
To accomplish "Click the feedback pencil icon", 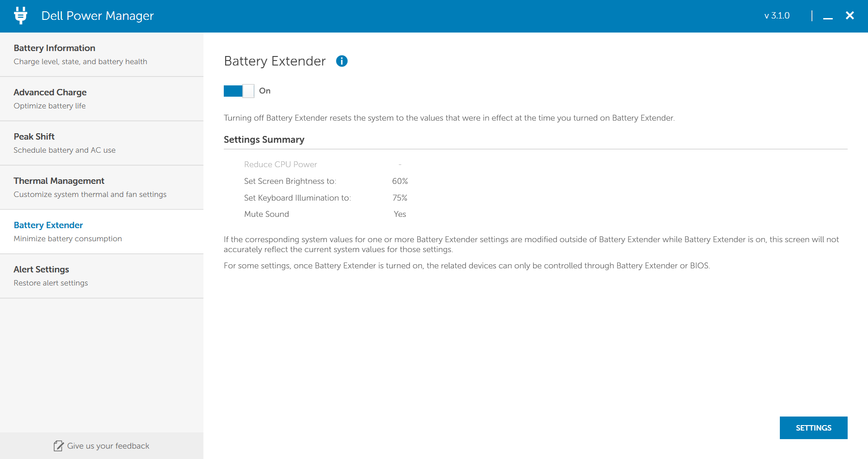I will coord(58,446).
